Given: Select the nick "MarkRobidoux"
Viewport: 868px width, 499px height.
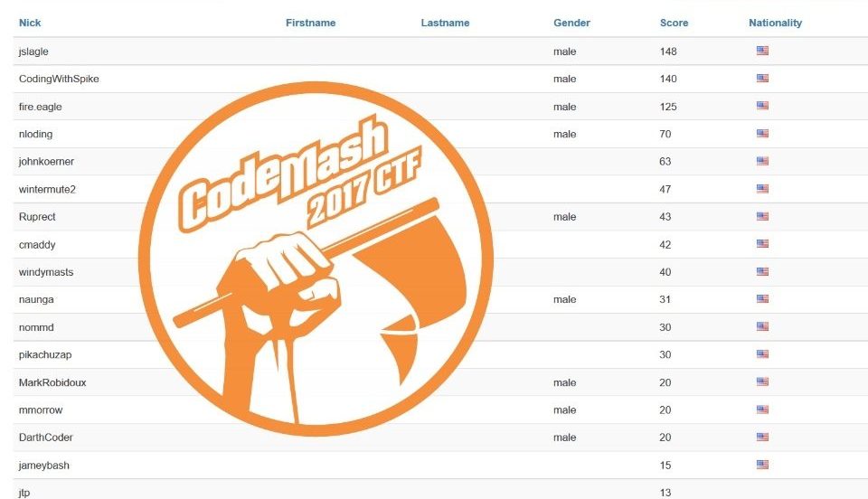Looking at the screenshot, I should [52, 382].
